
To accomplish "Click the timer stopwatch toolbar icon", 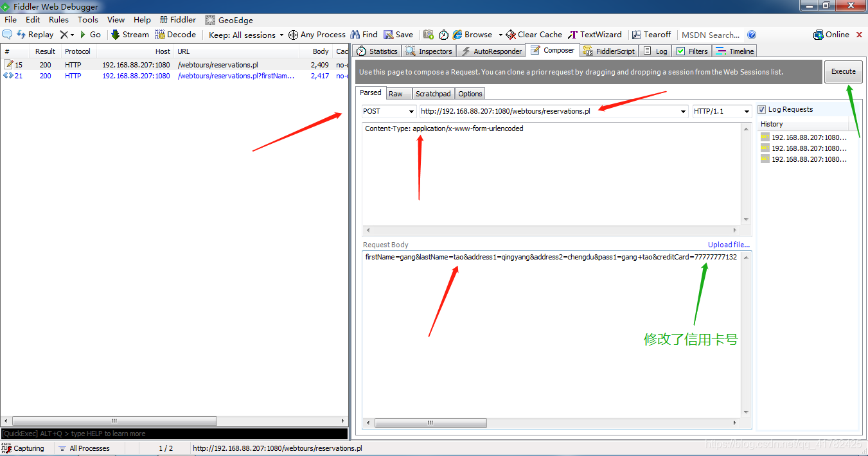I will click(x=444, y=35).
